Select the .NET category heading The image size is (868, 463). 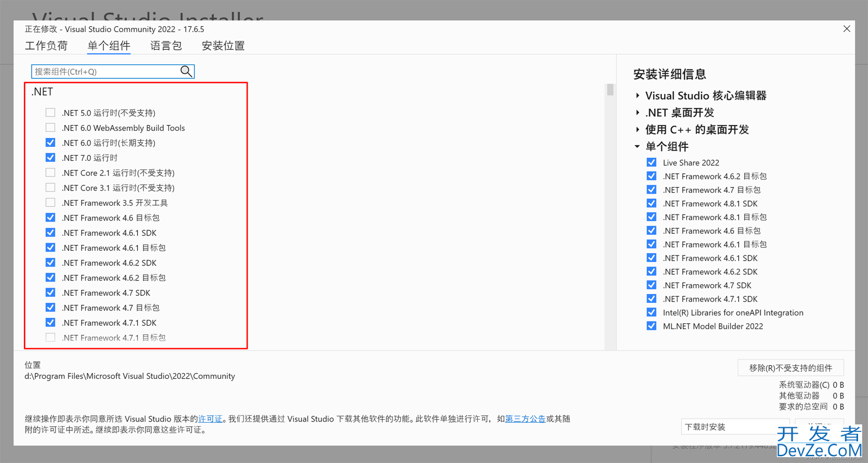pyautogui.click(x=42, y=92)
